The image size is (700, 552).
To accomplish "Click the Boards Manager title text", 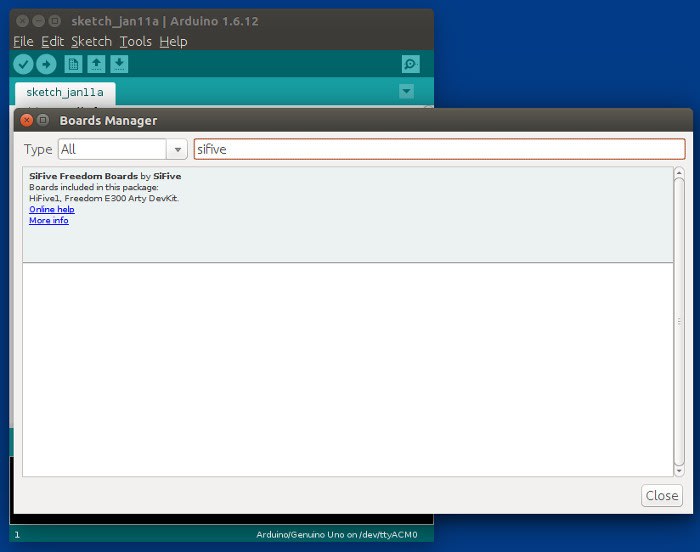I will click(x=108, y=121).
